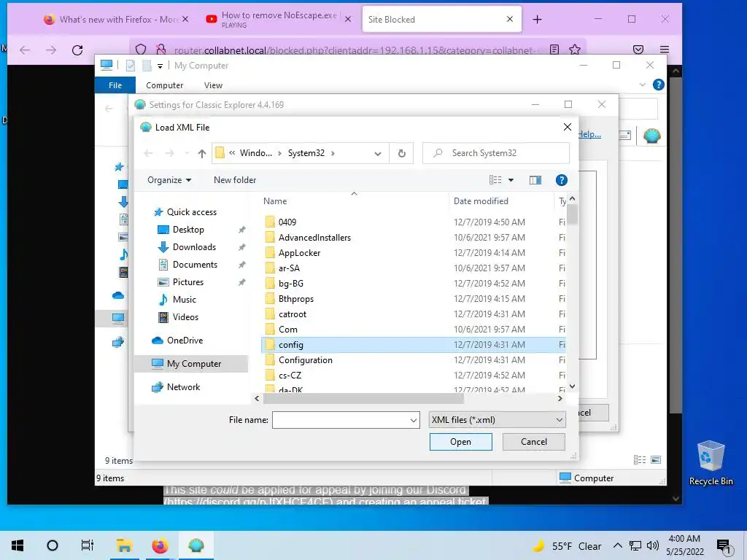The image size is (747, 560).
Task: Open the Windows Start menu
Action: click(18, 545)
